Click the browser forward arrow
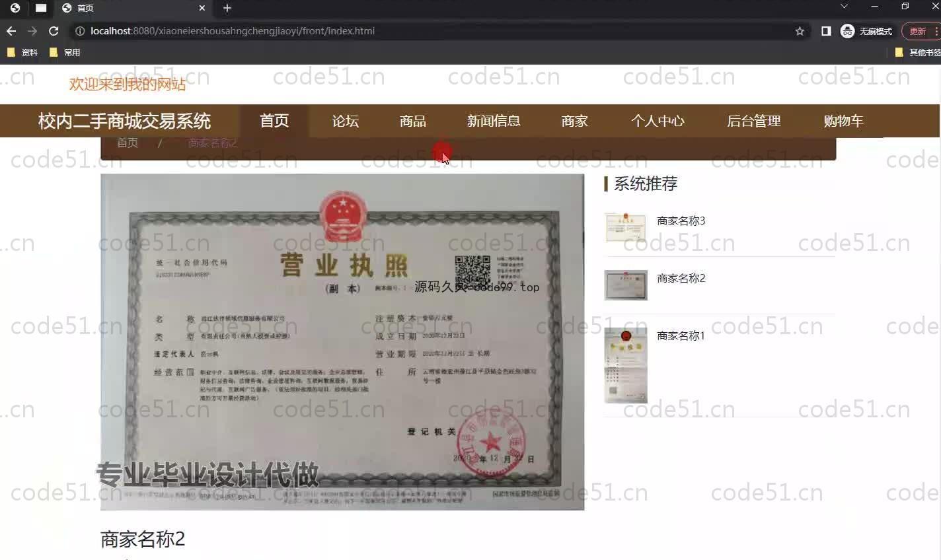This screenshot has width=941, height=560. (32, 31)
